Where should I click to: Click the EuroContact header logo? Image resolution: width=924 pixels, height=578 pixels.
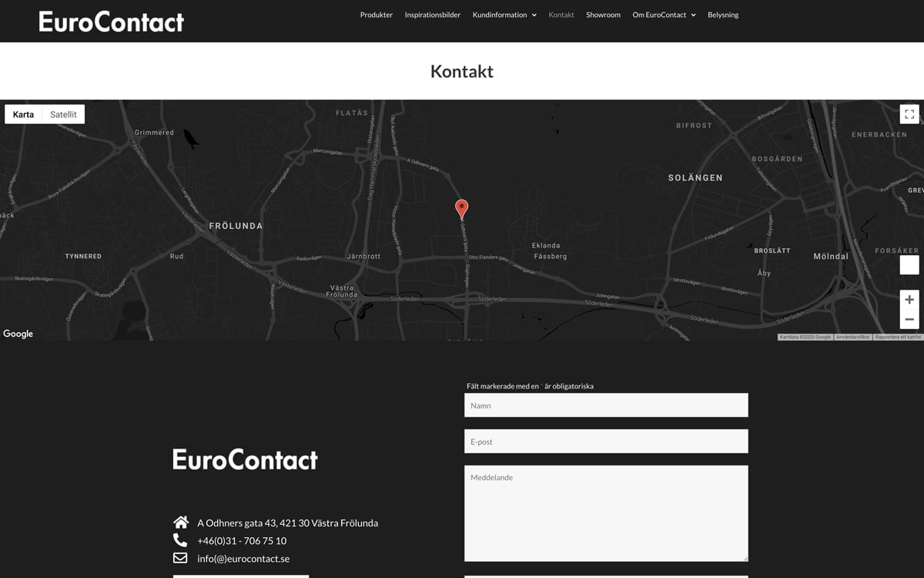(x=112, y=22)
